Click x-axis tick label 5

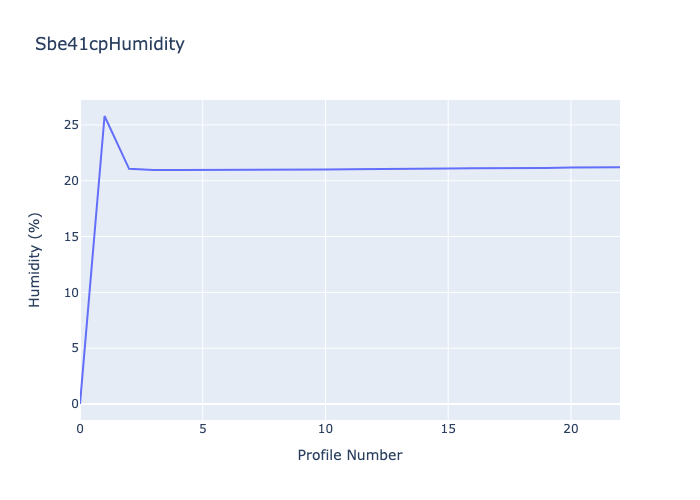(x=203, y=428)
